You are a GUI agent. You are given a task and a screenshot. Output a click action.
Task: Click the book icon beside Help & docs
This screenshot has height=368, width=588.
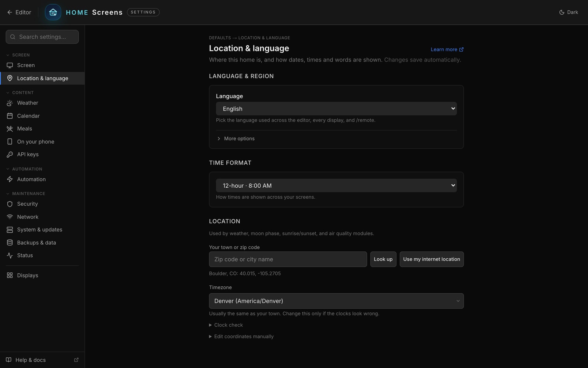[8, 360]
